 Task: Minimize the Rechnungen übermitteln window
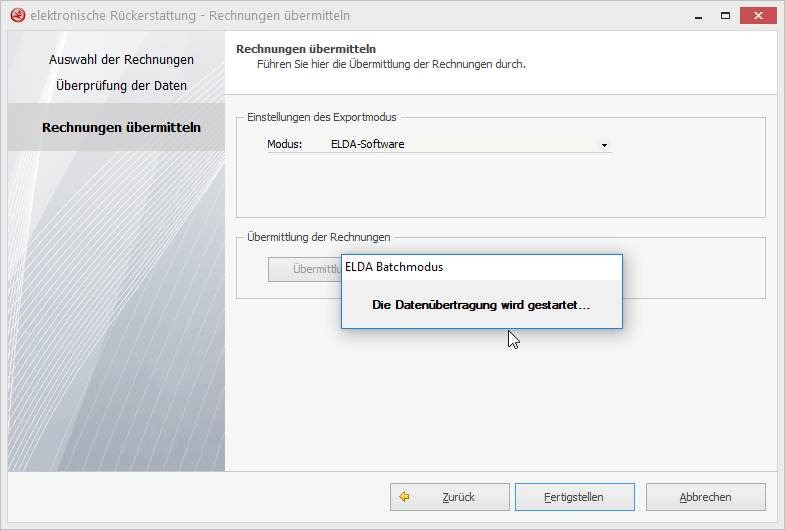point(696,16)
